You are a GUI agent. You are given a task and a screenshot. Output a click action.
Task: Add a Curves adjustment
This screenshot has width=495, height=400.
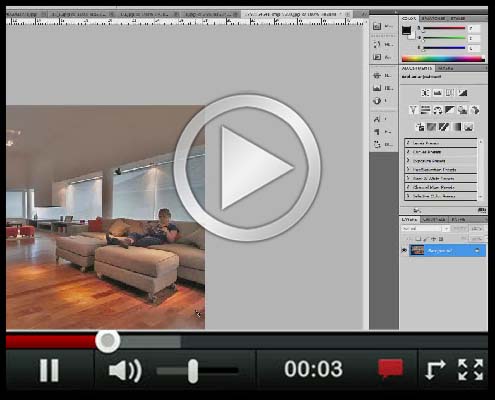point(450,93)
